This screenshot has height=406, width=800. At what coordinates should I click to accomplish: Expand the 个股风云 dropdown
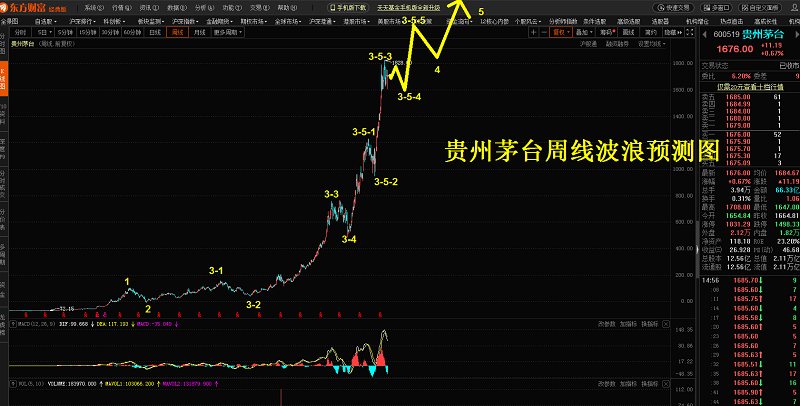528,21
